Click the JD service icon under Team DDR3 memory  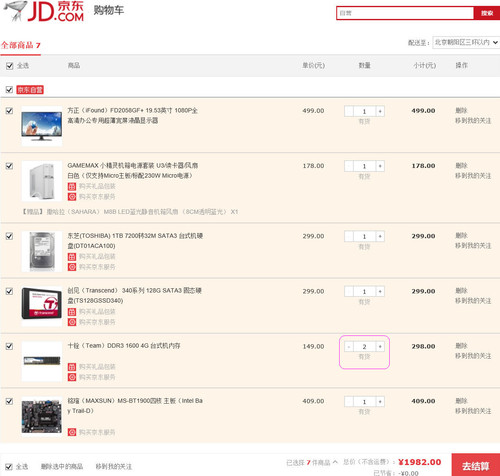coord(72,377)
